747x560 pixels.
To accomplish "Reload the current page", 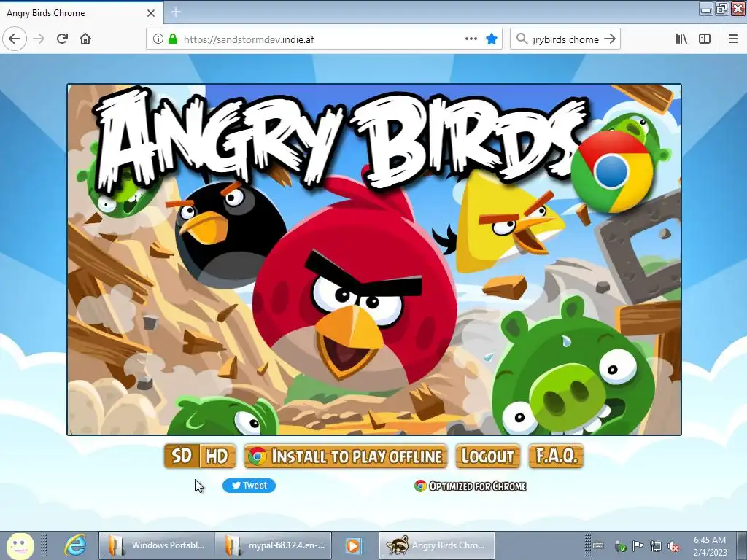I will (x=62, y=39).
